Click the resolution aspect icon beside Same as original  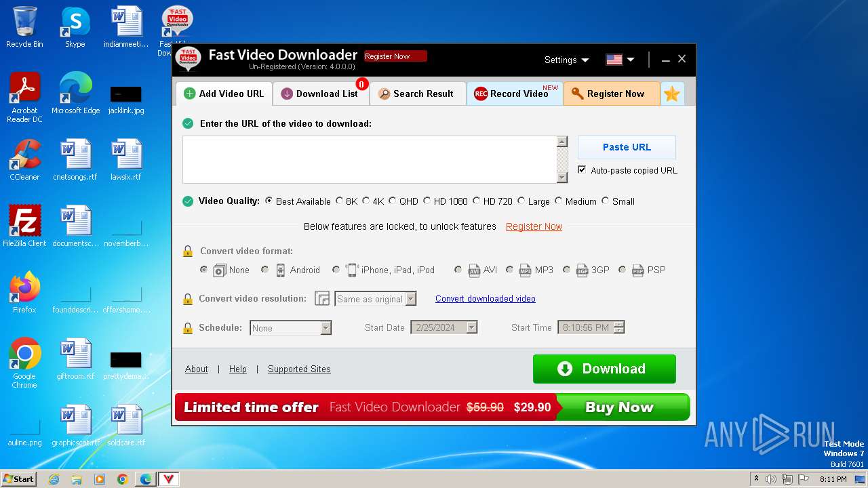click(x=322, y=299)
